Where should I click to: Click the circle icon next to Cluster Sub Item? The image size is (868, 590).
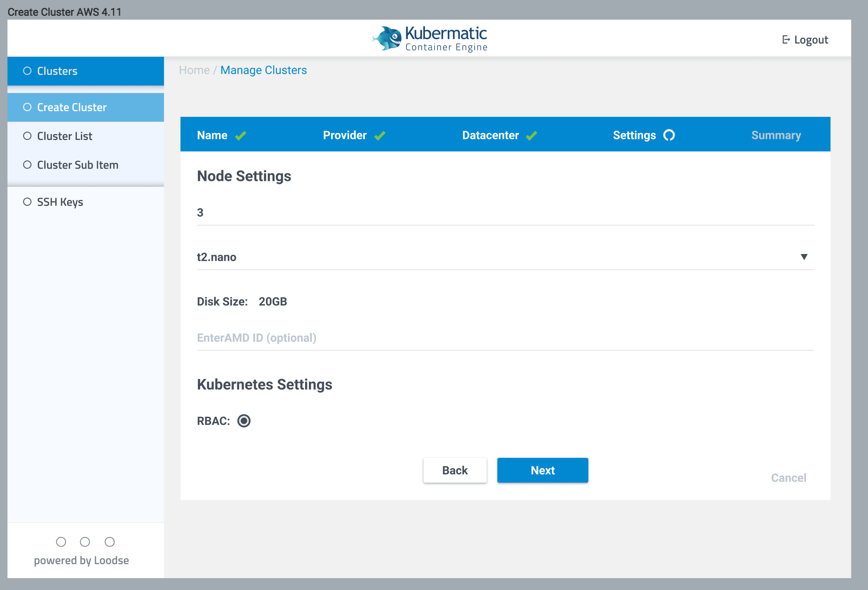27,165
